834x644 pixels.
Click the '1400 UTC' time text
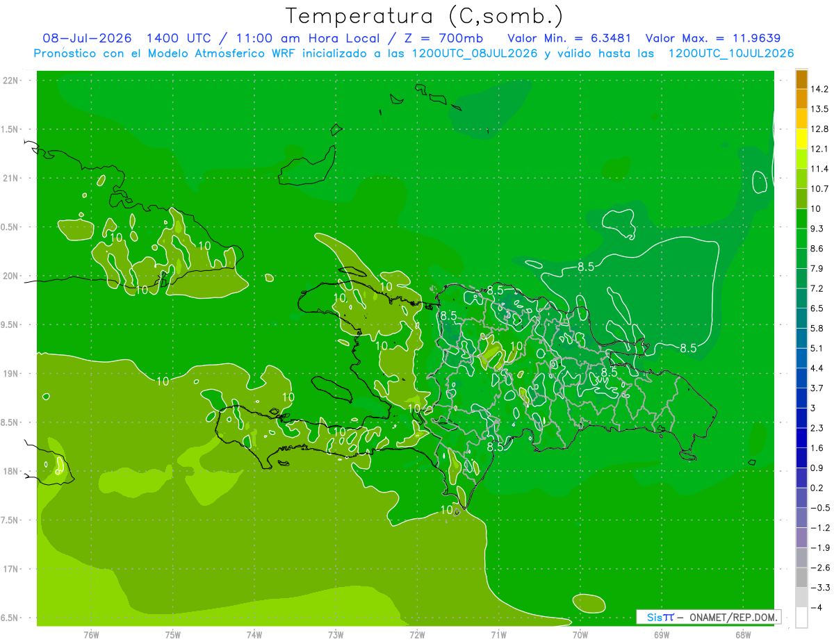click(x=179, y=38)
